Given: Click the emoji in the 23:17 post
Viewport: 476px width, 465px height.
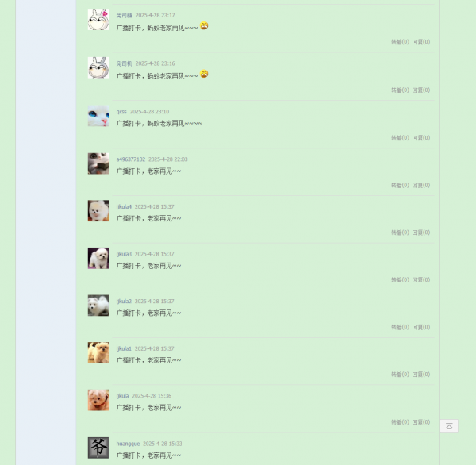Looking at the screenshot, I should [204, 26].
